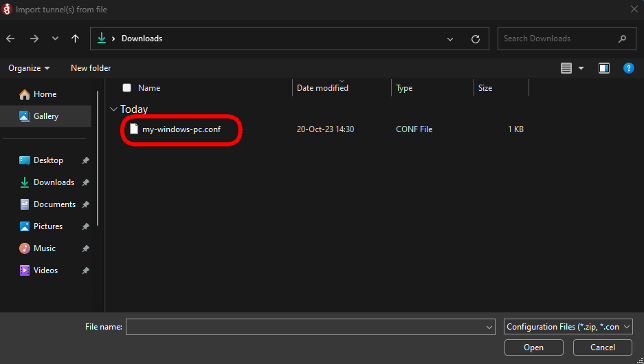The image size is (644, 364).
Task: Open the Help question mark icon
Action: click(628, 68)
